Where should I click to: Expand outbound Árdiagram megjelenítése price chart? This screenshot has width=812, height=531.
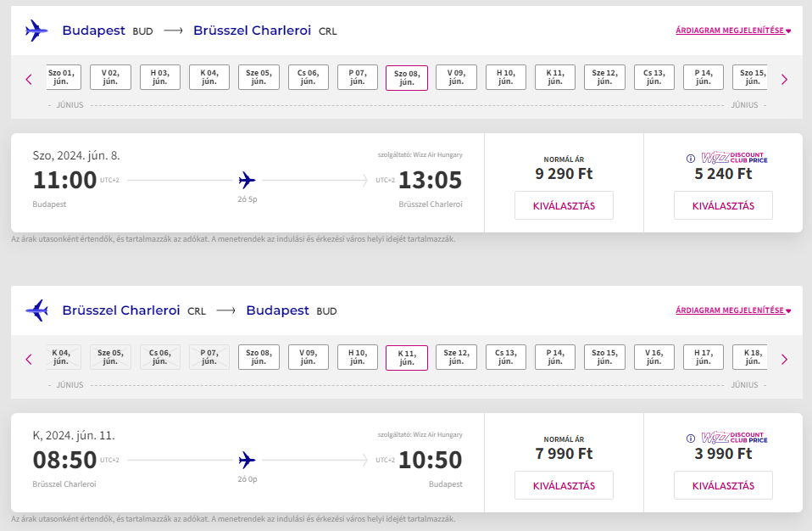tap(733, 31)
